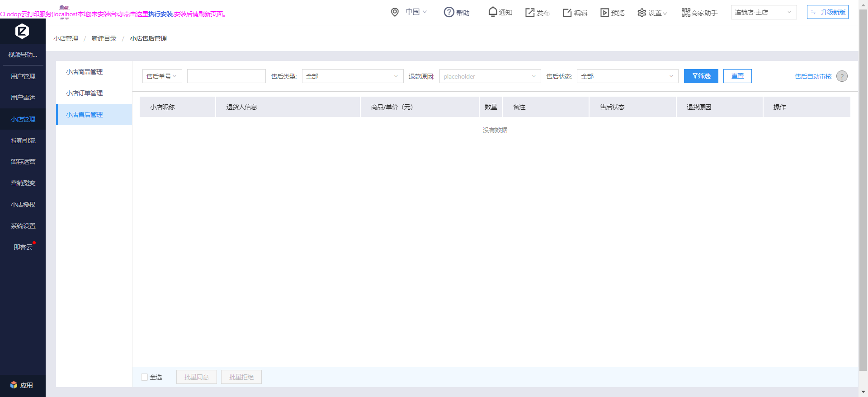Image resolution: width=868 pixels, height=397 pixels.
Task: Toggle the 全选 checkbox
Action: pos(145,377)
